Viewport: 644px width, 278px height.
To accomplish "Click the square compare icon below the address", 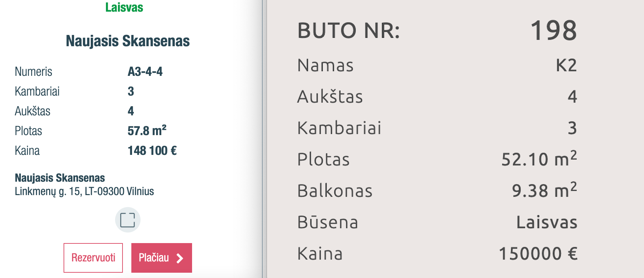I will 127,220.
